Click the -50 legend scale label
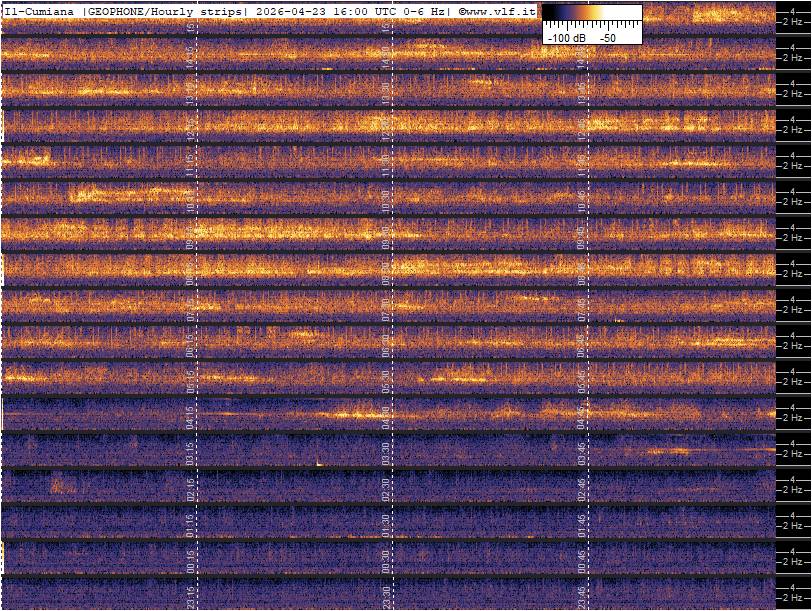This screenshot has height=611, width=812. click(x=607, y=36)
